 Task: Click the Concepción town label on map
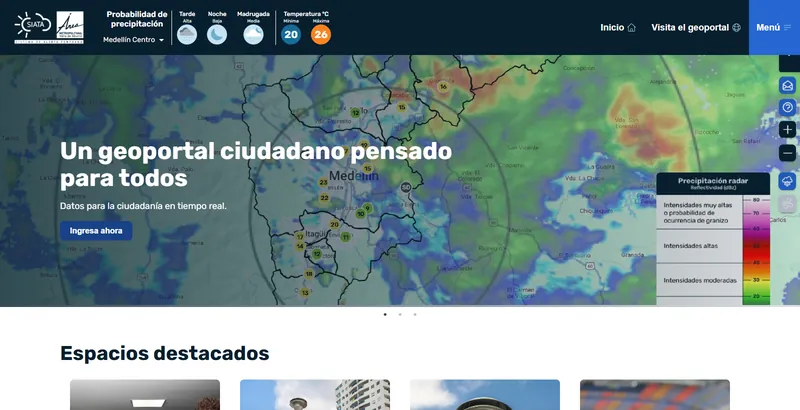click(x=579, y=68)
